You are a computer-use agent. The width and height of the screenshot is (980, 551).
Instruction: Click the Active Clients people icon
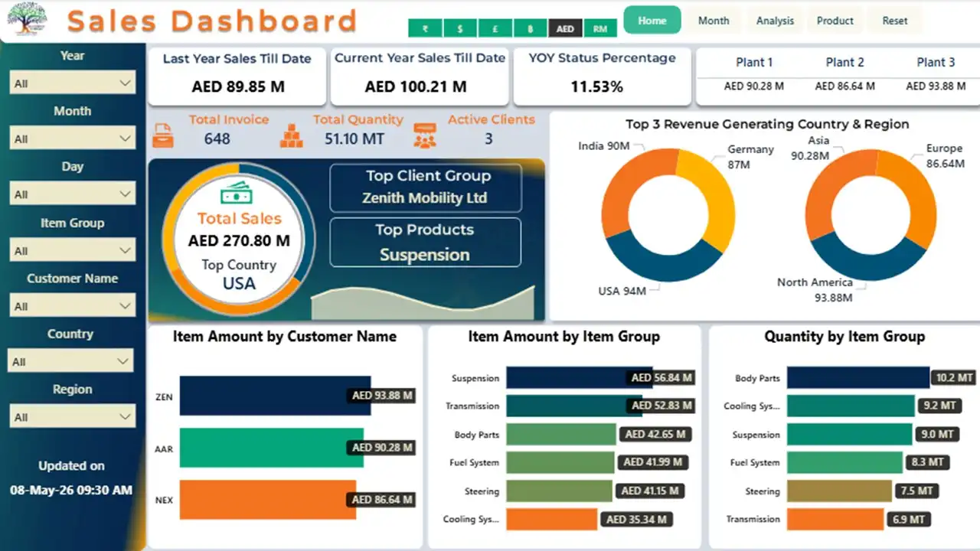[424, 135]
